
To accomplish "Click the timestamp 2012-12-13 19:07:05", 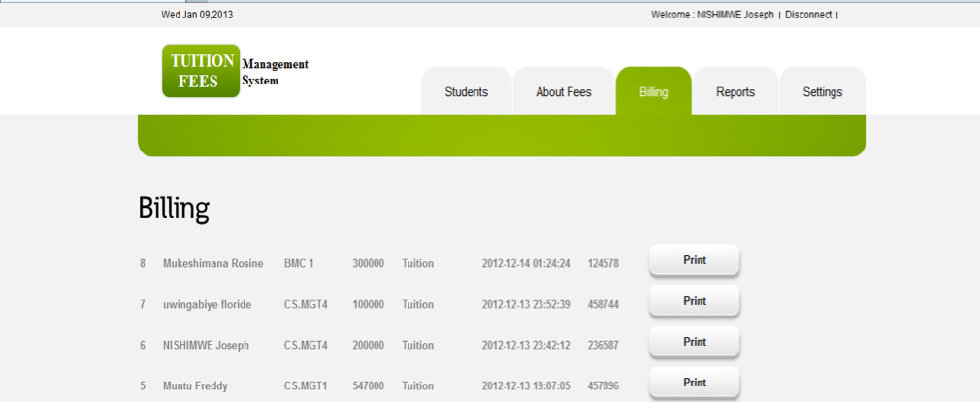I will (526, 385).
